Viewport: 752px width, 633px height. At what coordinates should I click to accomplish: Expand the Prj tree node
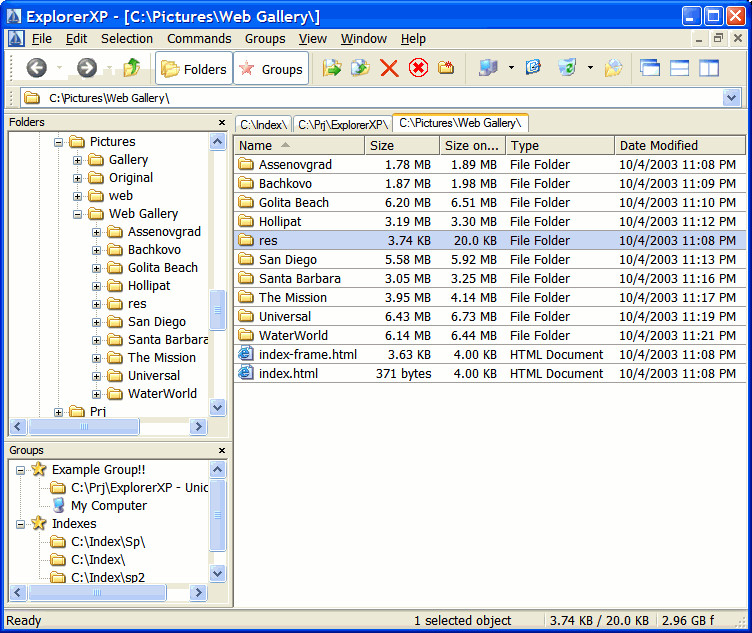pos(59,412)
